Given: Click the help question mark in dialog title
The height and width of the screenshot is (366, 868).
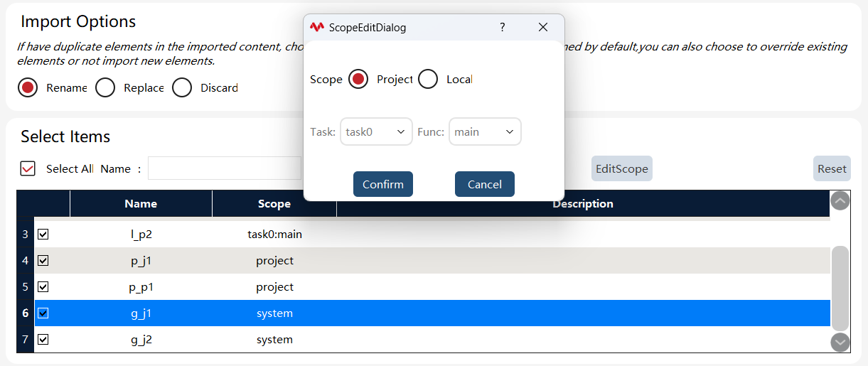Looking at the screenshot, I should (x=503, y=27).
